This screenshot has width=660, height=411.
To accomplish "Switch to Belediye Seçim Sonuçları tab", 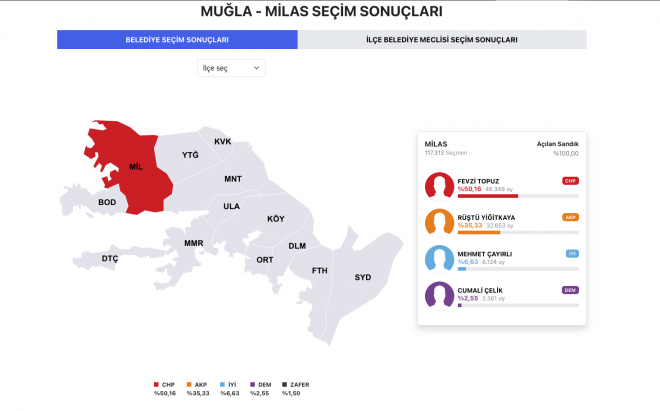I will coord(177,39).
